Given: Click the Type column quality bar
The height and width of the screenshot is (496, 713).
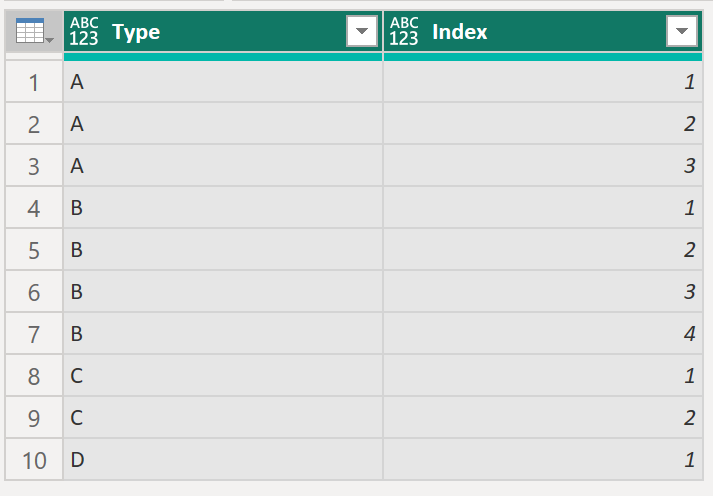Looking at the screenshot, I should tap(223, 57).
